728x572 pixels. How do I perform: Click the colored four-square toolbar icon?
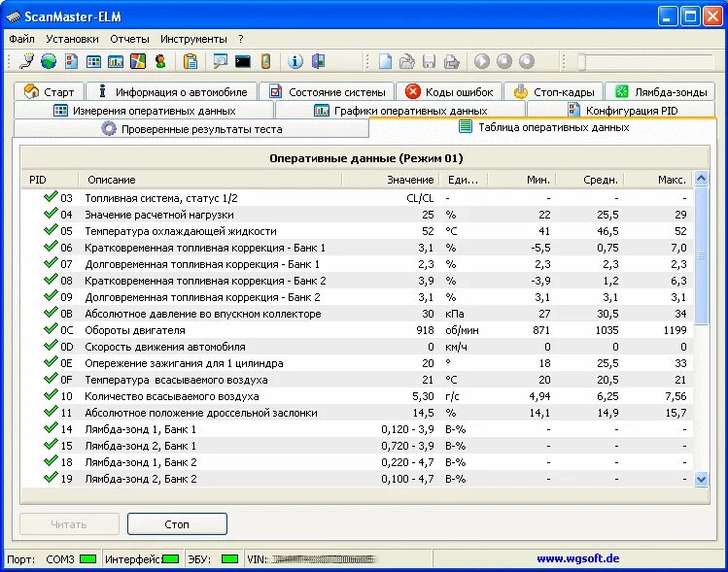pyautogui.click(x=138, y=61)
